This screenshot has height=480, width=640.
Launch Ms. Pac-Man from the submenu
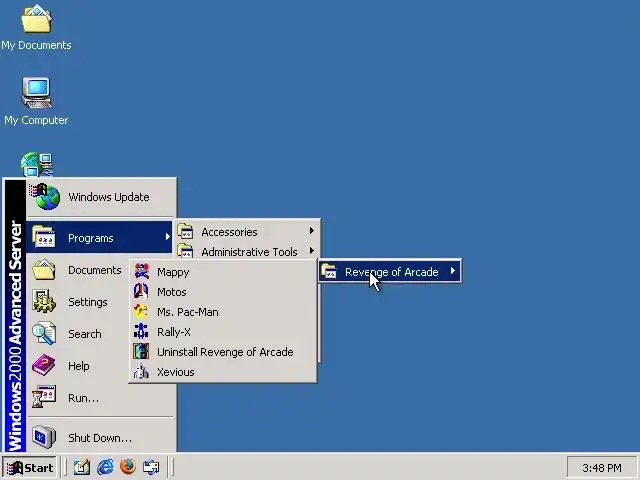point(223,312)
